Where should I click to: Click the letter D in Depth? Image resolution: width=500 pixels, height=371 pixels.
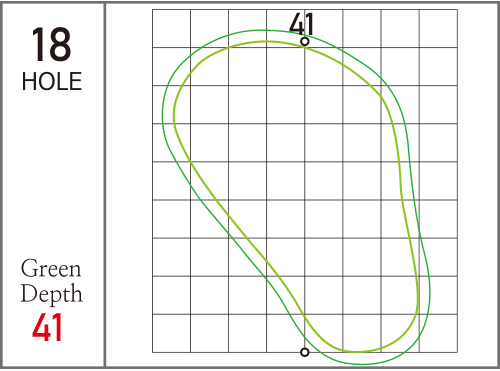[29, 293]
